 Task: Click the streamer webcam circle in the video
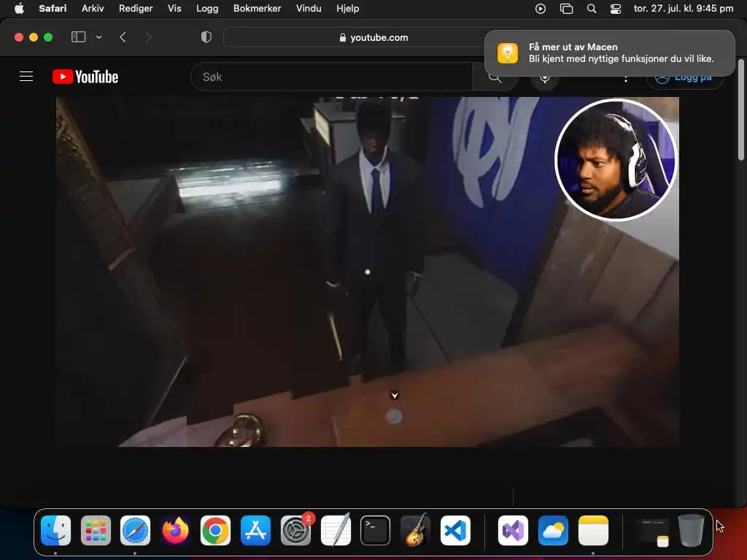pos(615,160)
